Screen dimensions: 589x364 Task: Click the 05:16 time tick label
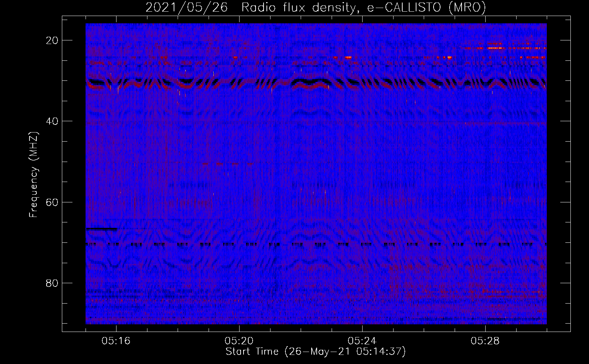point(116,341)
